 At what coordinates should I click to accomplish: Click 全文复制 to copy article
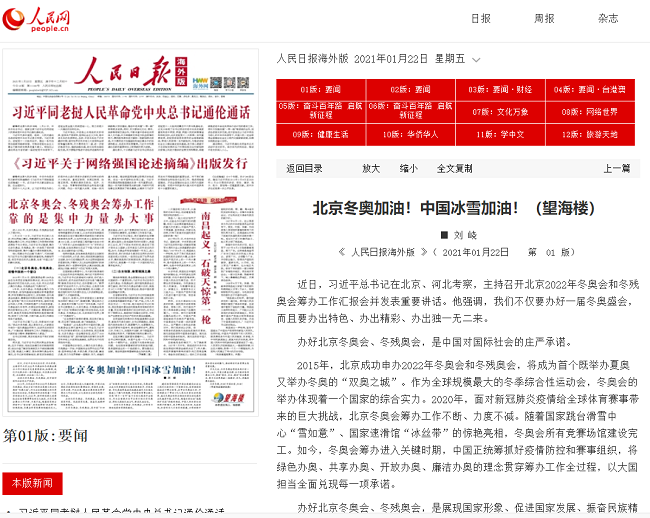pyautogui.click(x=455, y=169)
